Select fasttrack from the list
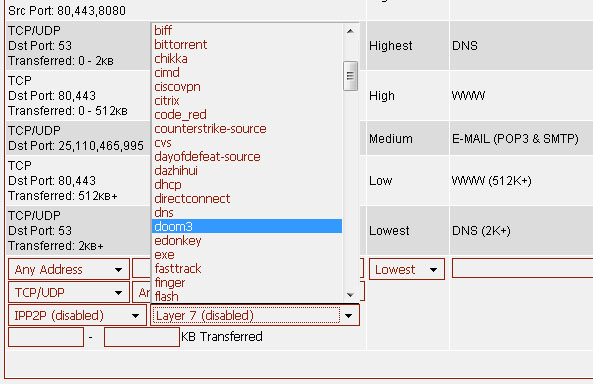The image size is (593, 384). (x=247, y=269)
